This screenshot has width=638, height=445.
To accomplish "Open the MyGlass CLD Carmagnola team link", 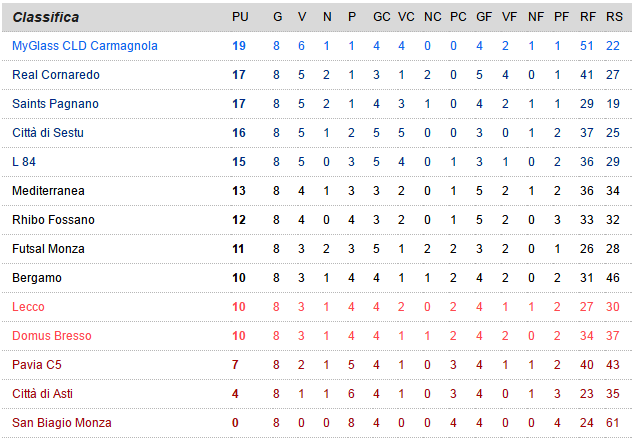I will tap(84, 46).
